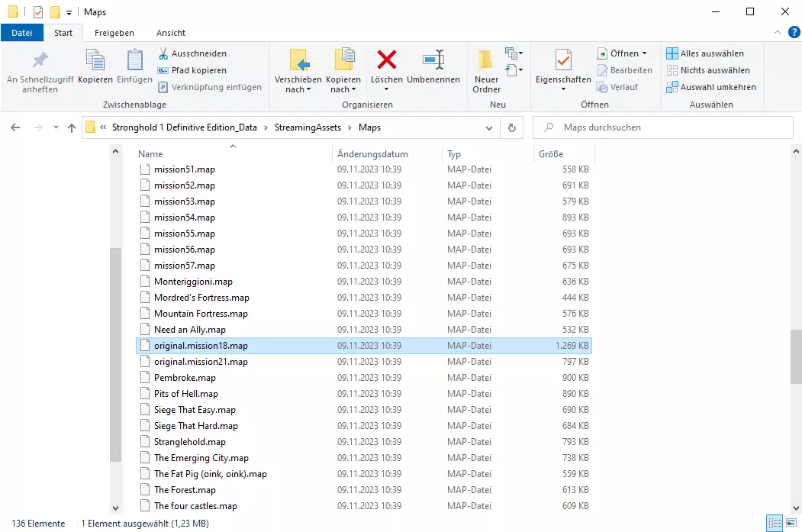Click Pfad kopieren
Viewport: 802px width, 532px height.
coord(192,70)
